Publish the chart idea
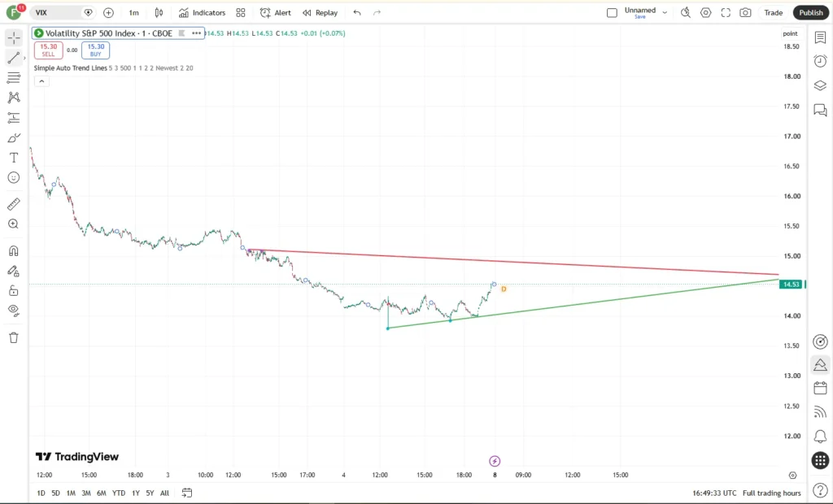833x504 pixels. click(811, 13)
